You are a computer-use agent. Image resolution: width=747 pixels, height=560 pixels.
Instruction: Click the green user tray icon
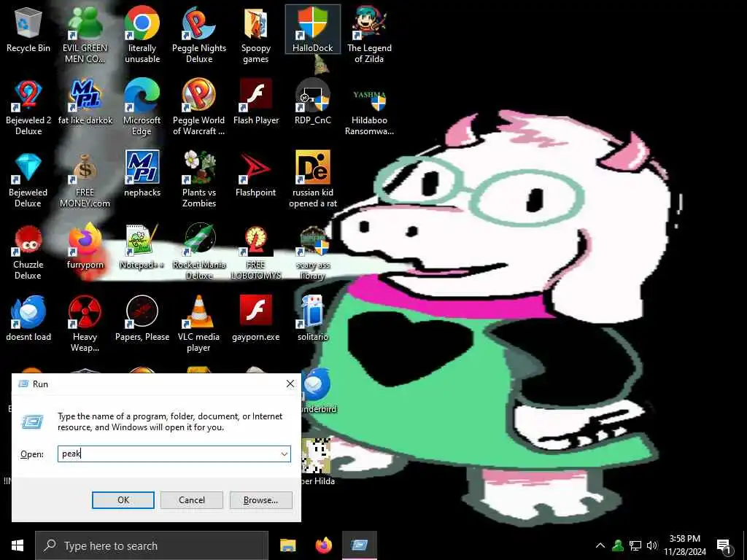[618, 545]
